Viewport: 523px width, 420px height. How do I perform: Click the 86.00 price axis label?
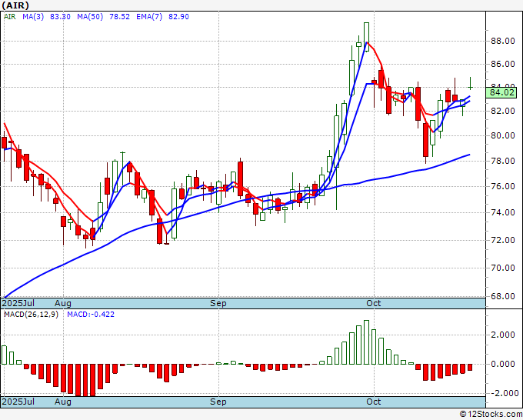tap(502, 64)
